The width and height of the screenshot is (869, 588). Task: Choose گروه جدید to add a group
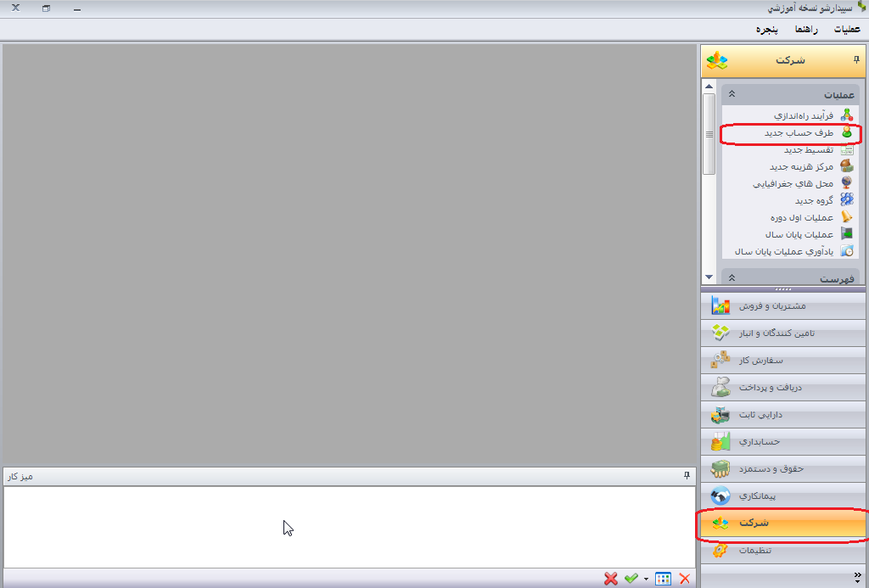[824, 200]
